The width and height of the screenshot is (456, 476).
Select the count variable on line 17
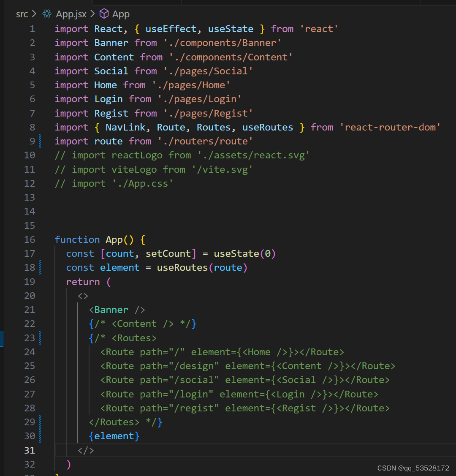pyautogui.click(x=119, y=253)
